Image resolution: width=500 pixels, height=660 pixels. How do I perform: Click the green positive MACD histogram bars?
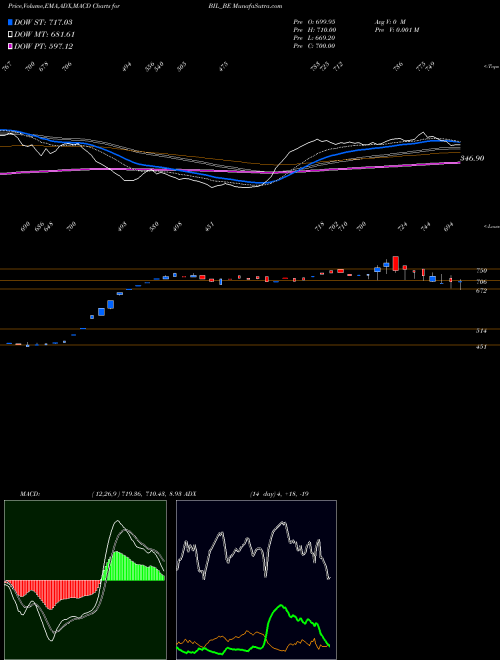(x=126, y=566)
